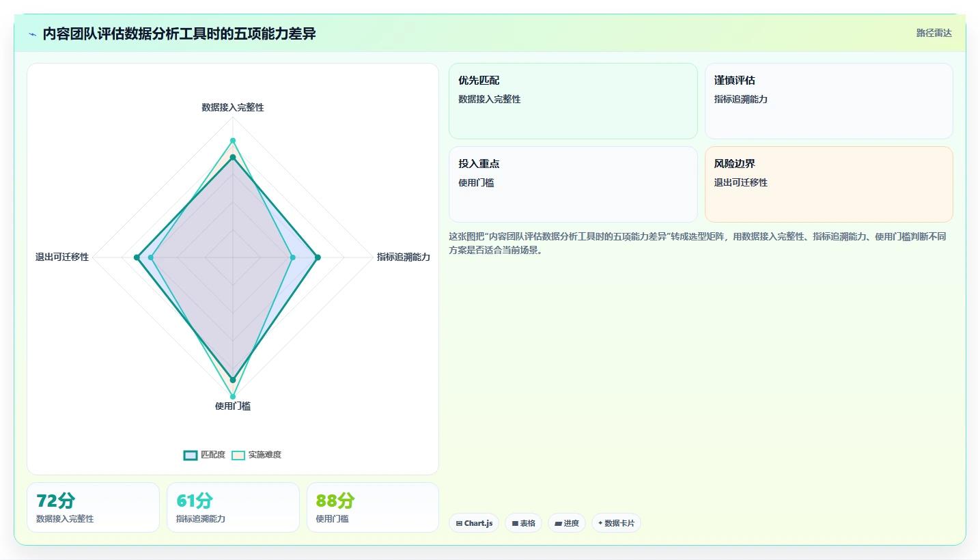This screenshot has height=560, width=980.
Task: Click 数据接入完整性 text in 优先匹配 card
Action: [x=490, y=99]
